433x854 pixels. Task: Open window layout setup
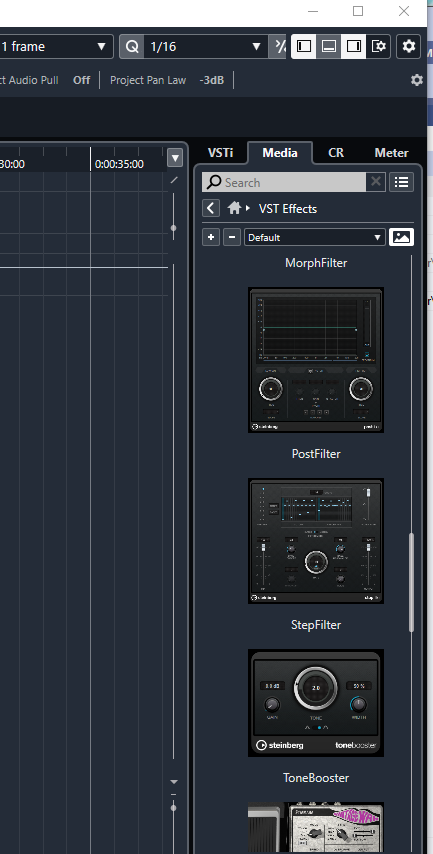tap(379, 46)
